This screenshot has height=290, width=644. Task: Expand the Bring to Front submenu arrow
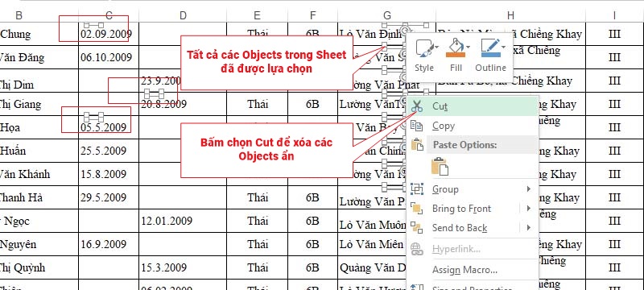coord(529,209)
